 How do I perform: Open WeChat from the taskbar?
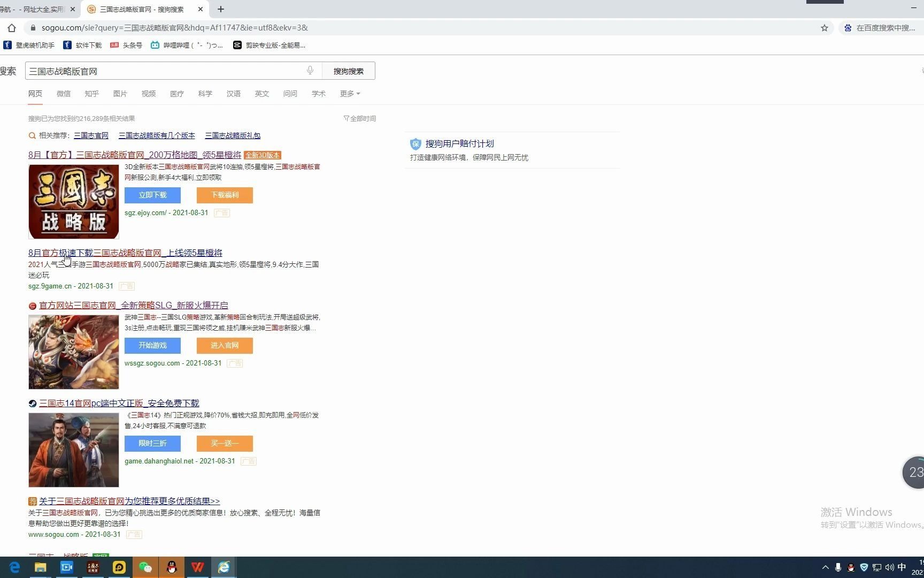click(x=145, y=567)
